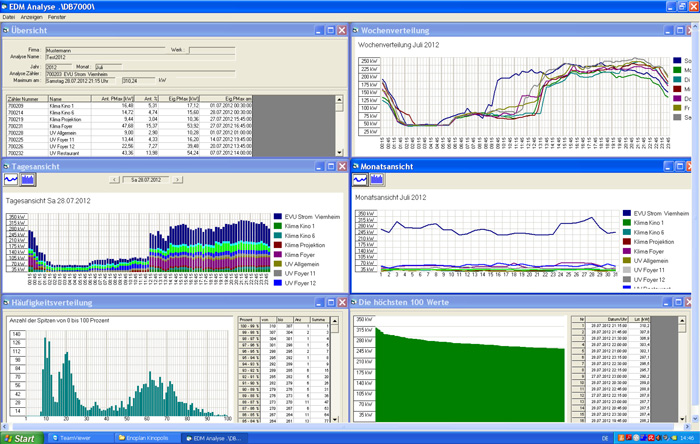Switch Tagesansicht to line chart view
Viewport: 700px width, 444px height.
pos(12,179)
